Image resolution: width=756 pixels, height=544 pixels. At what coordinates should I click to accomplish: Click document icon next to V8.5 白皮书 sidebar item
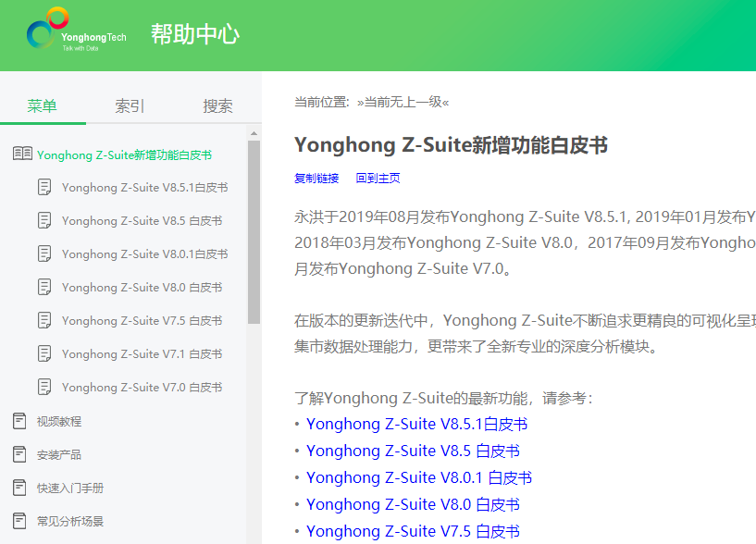(44, 220)
